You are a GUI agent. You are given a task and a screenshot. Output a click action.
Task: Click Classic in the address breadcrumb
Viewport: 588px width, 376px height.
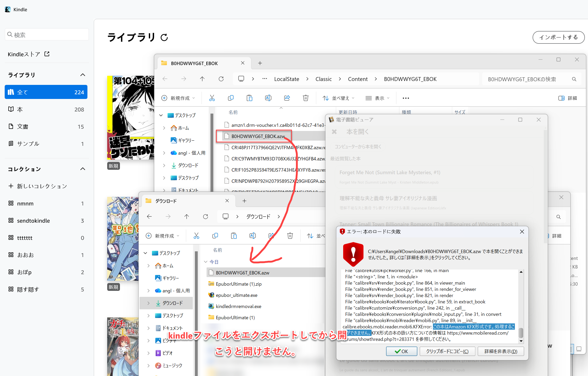coord(323,79)
